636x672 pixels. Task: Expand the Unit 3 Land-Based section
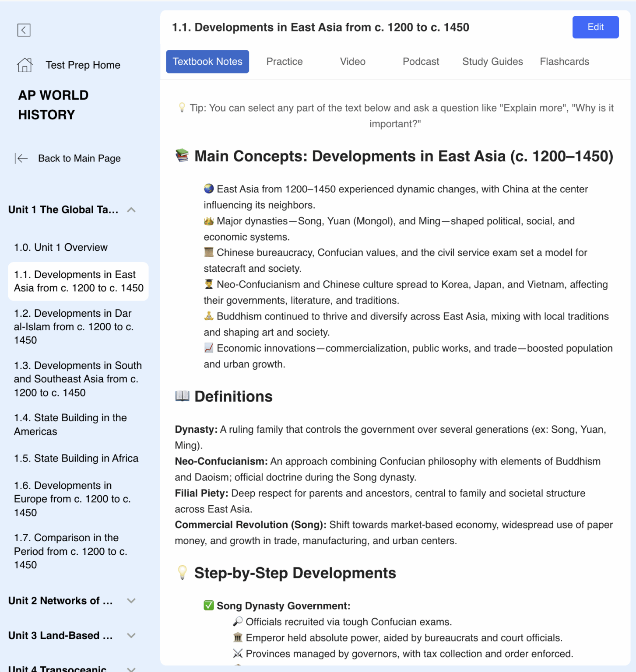pyautogui.click(x=131, y=636)
